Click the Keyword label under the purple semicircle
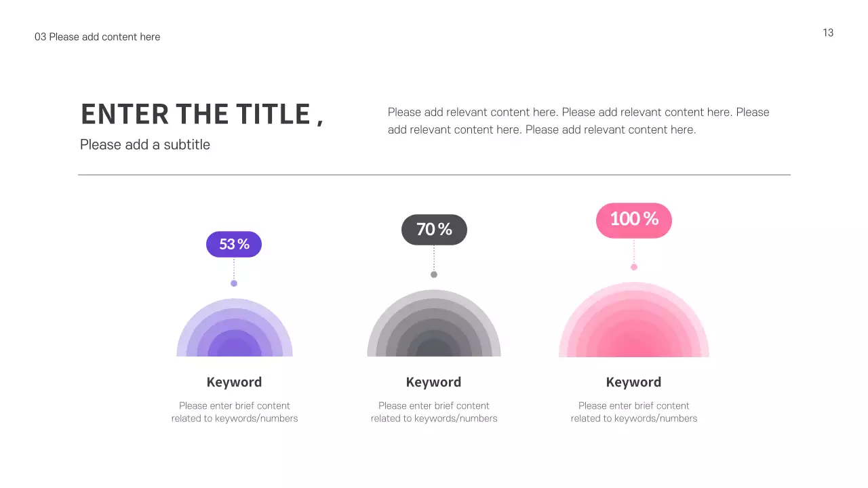The width and height of the screenshot is (868, 488). point(234,382)
